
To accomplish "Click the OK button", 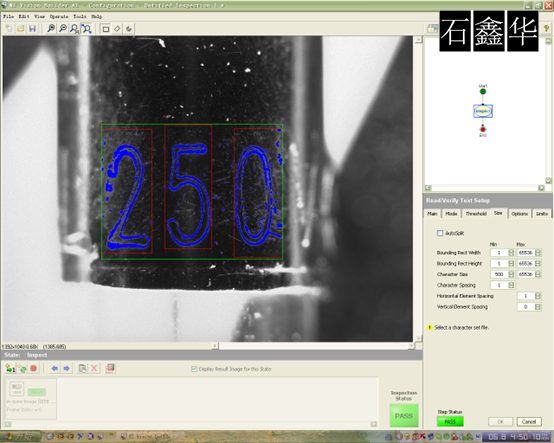I will tap(500, 421).
